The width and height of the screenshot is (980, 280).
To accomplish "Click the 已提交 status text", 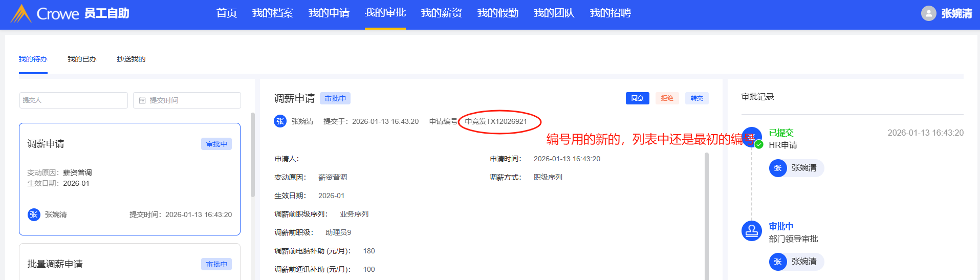I will 781,133.
